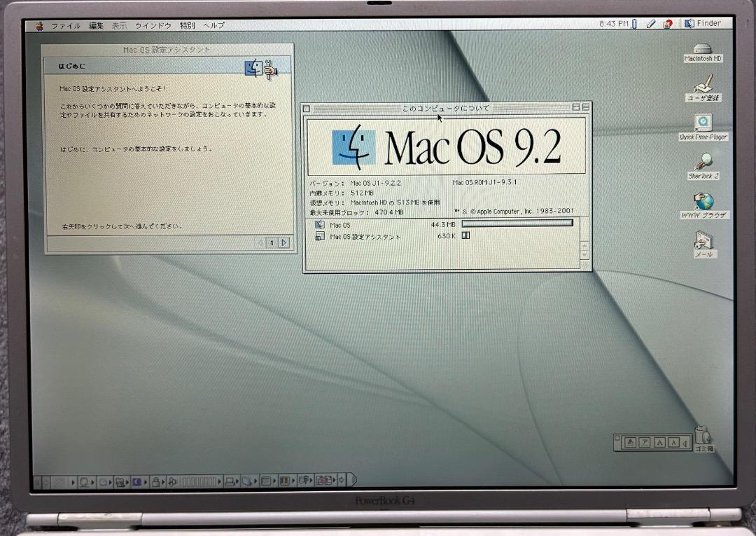Image resolution: width=756 pixels, height=536 pixels.
Task: Select the QuickTime Player desktop icon
Action: (x=703, y=128)
